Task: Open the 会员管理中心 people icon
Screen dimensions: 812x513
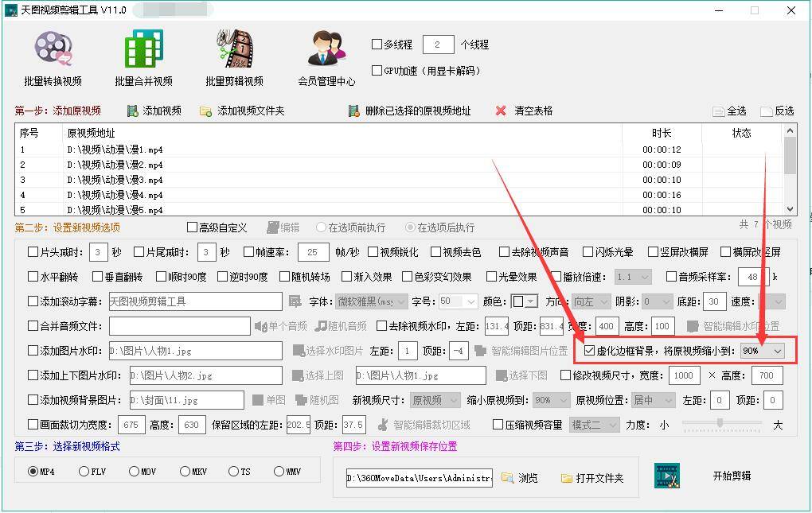Action: 326,49
